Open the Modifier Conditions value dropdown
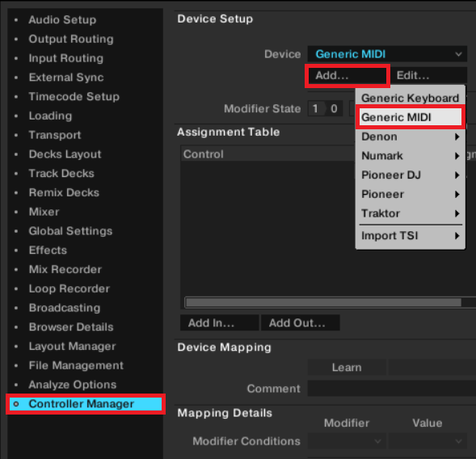The width and height of the screenshot is (476, 459). click(428, 441)
